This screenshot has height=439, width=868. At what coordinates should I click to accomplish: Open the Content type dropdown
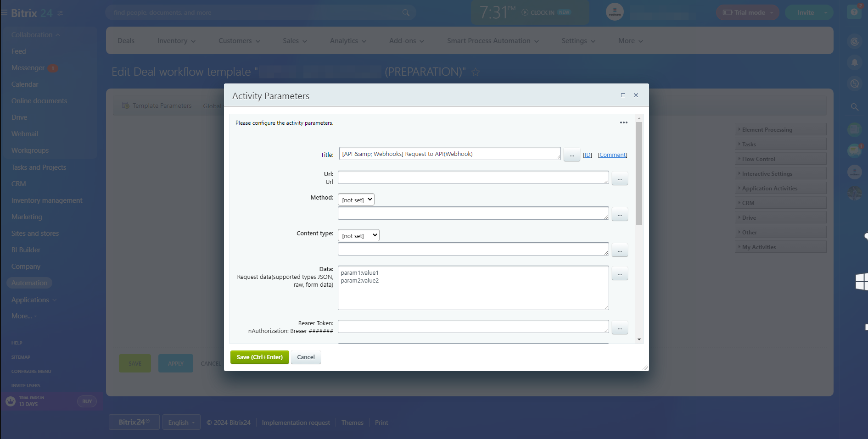[x=358, y=235]
